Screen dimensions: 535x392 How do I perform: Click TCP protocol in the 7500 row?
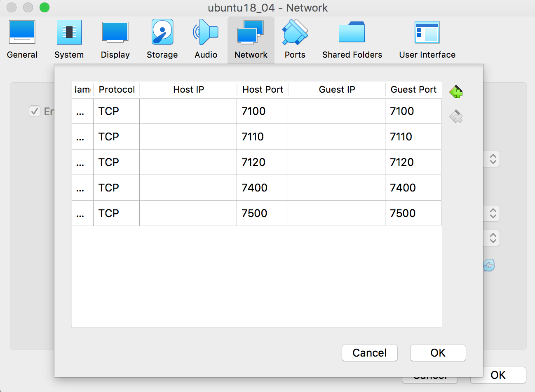(x=116, y=213)
